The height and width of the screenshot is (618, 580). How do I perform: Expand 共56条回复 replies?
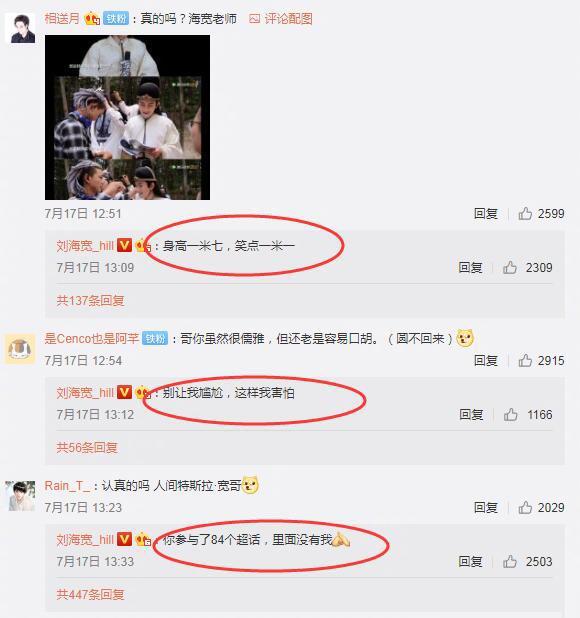click(x=87, y=448)
